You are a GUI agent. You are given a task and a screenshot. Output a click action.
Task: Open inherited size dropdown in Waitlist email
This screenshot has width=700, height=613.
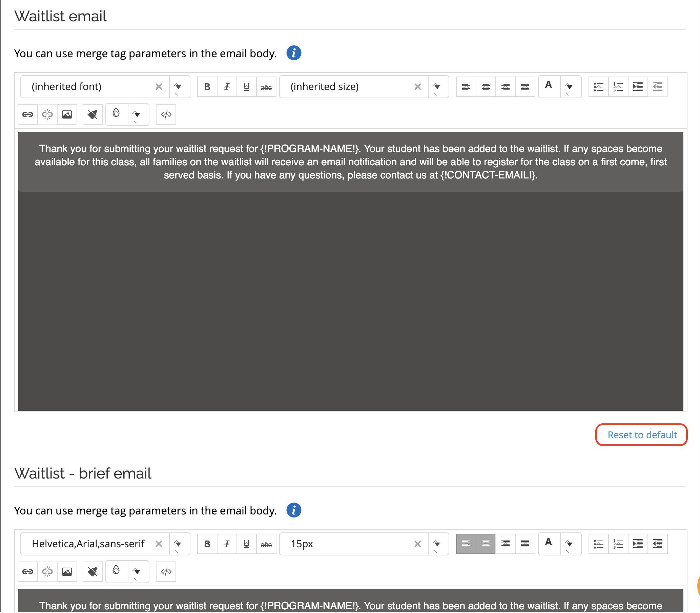click(437, 87)
